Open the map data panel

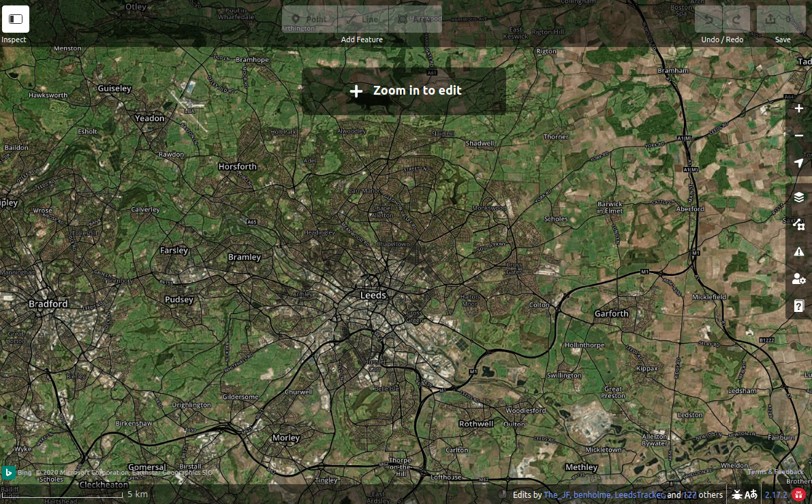pyautogui.click(x=798, y=224)
